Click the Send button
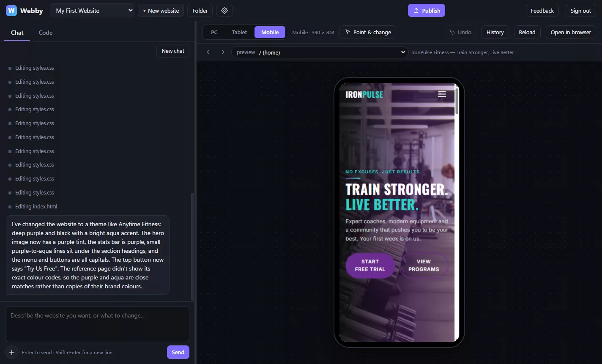The height and width of the screenshot is (364, 602). [178, 352]
